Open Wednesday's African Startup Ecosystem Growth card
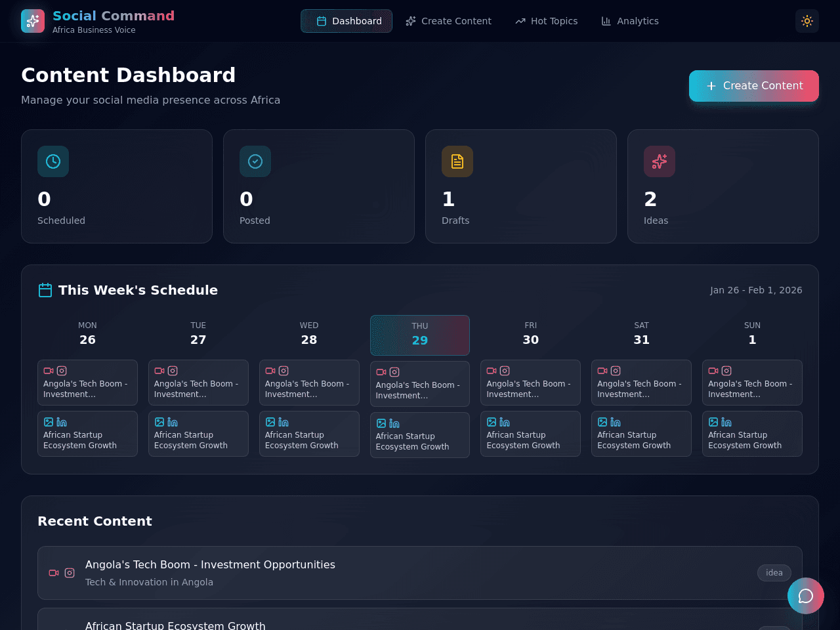The height and width of the screenshot is (630, 840). coord(309,434)
